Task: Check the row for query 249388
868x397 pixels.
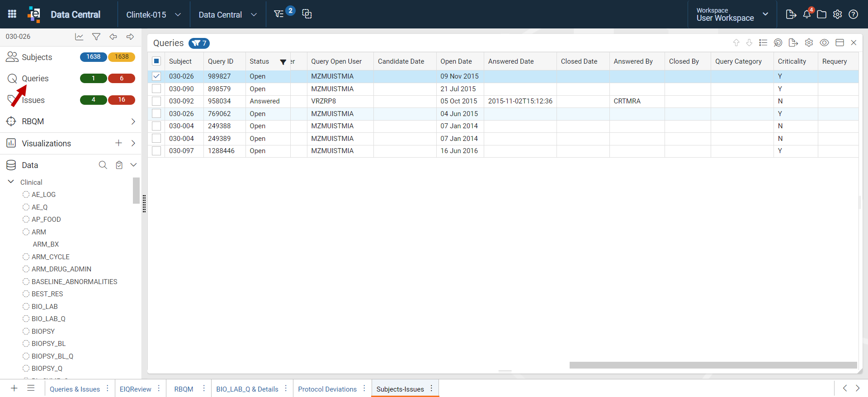Action: tap(156, 126)
